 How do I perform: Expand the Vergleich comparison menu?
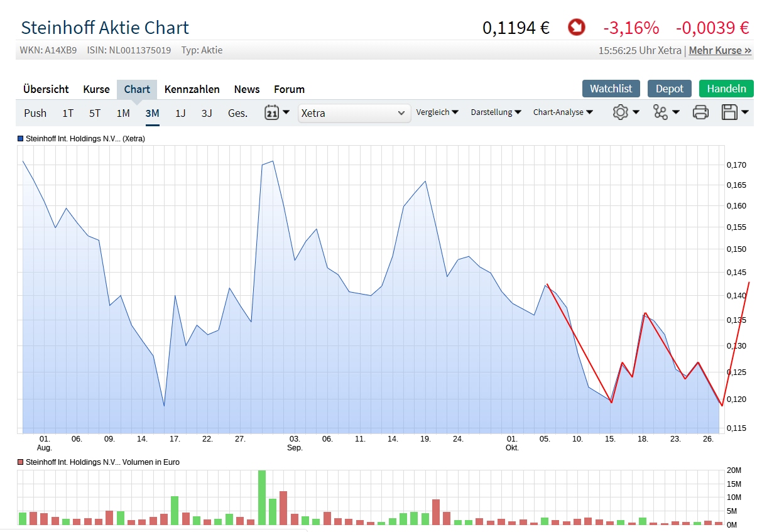coord(437,112)
